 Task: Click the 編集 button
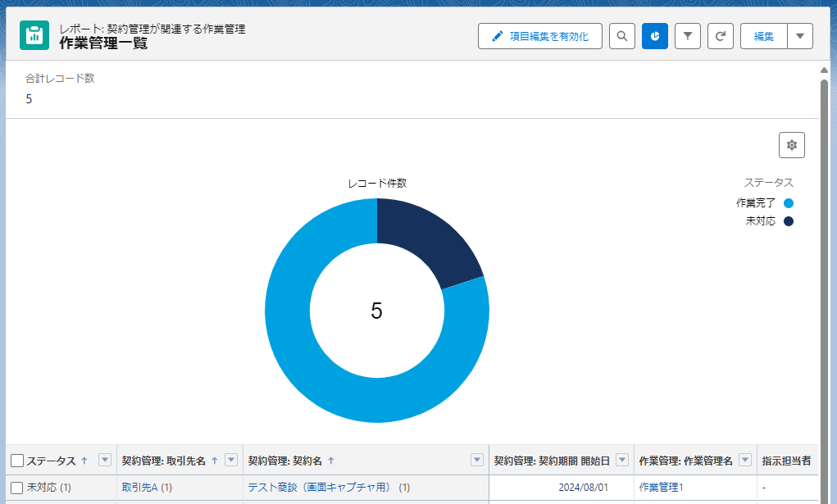pos(764,36)
